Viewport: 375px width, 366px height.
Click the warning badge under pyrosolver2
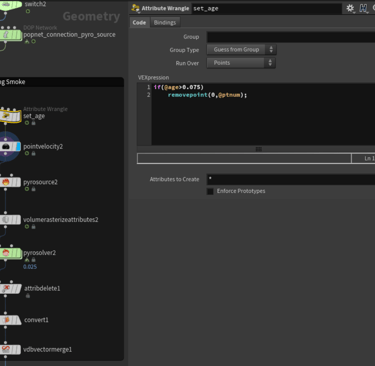pyautogui.click(x=27, y=260)
